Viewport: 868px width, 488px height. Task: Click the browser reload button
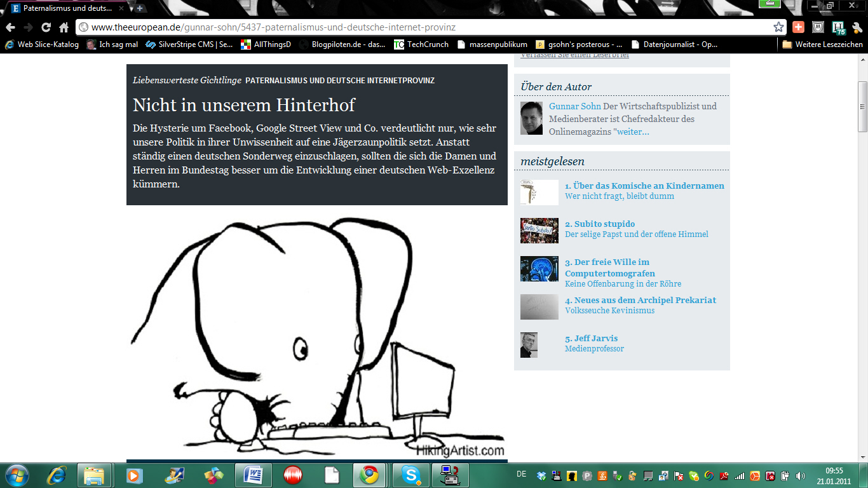[x=46, y=27]
